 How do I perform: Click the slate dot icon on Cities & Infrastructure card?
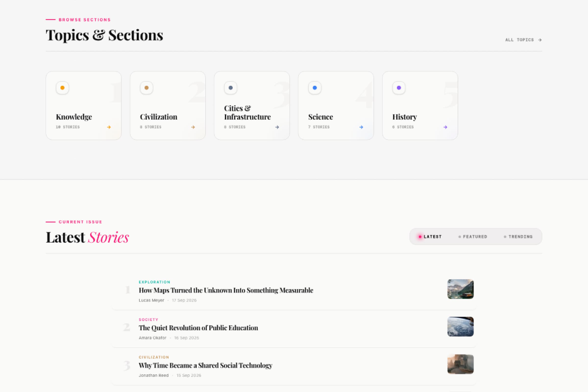click(231, 88)
